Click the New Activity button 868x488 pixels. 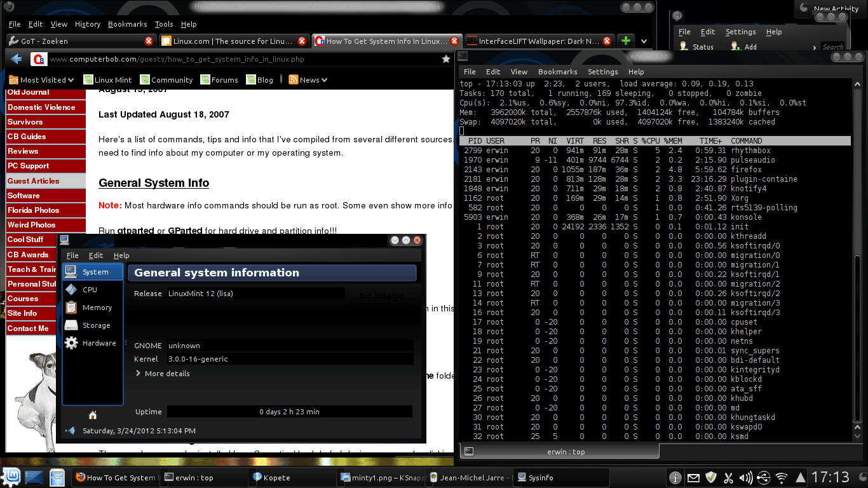click(831, 8)
